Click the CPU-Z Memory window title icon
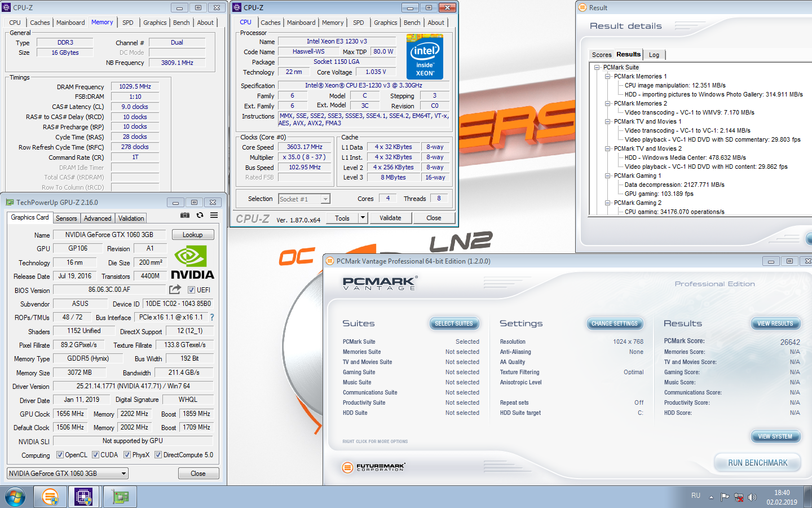This screenshot has width=812, height=508. point(7,7)
